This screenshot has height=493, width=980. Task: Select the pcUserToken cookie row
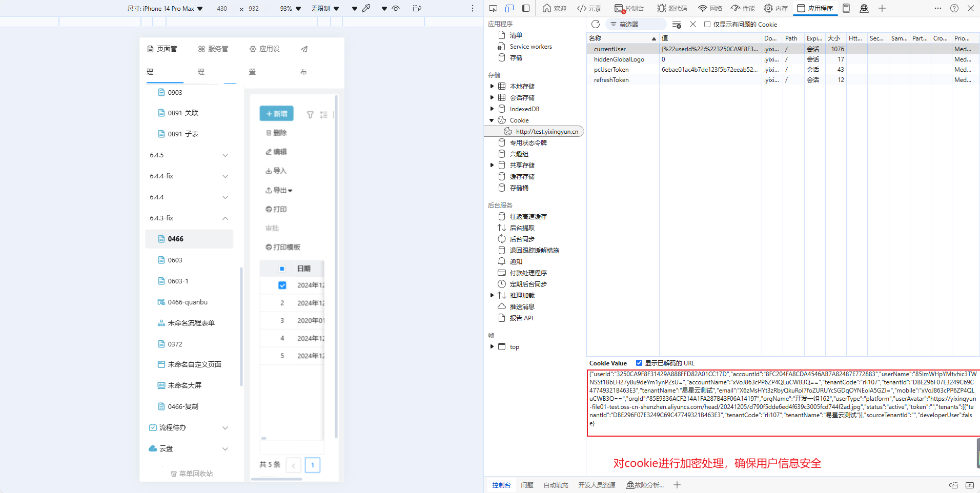coord(611,70)
